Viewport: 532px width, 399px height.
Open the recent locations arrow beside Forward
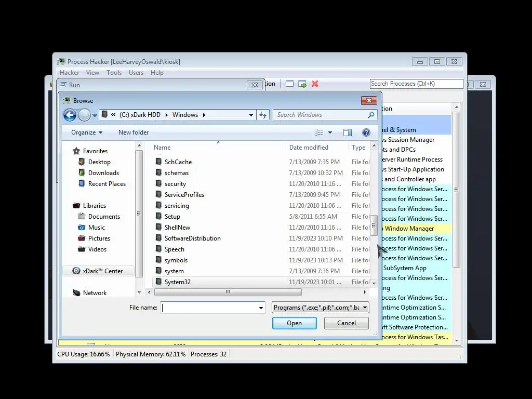[95, 115]
